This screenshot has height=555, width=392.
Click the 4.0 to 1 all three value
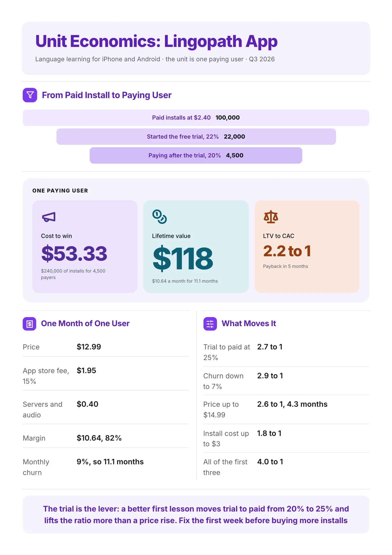270,462
